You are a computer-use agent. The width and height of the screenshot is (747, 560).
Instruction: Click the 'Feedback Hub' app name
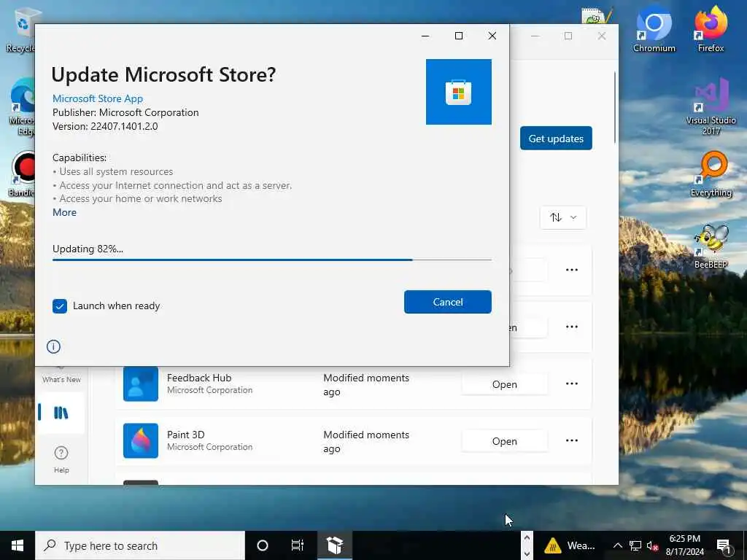pos(199,378)
